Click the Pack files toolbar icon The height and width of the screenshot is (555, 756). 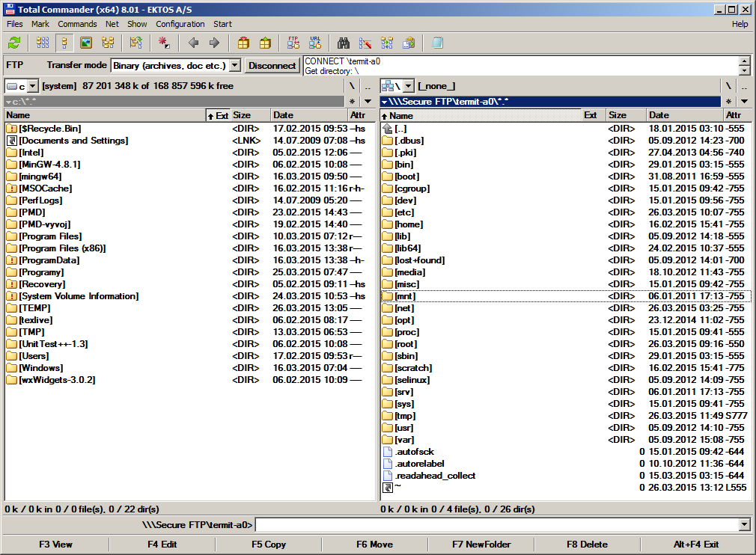tap(243, 43)
